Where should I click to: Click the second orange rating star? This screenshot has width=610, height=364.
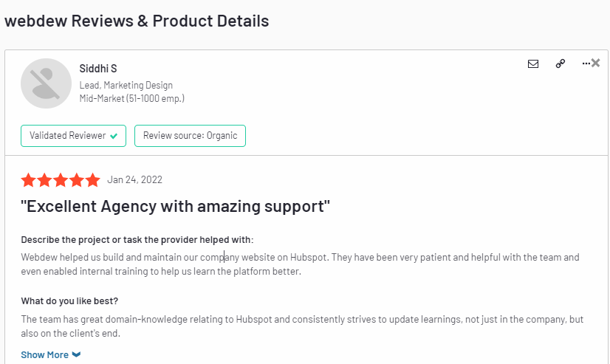click(44, 180)
